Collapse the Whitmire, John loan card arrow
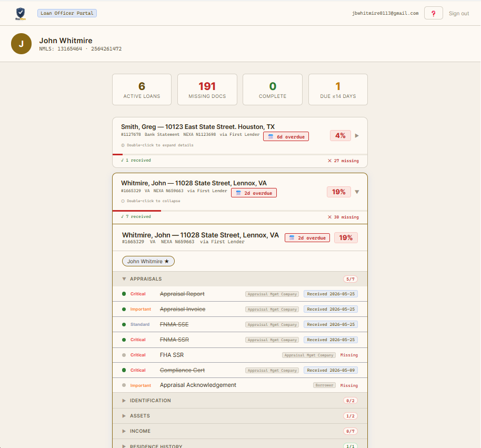Image resolution: width=481 pixels, height=448 pixels. pos(357,192)
